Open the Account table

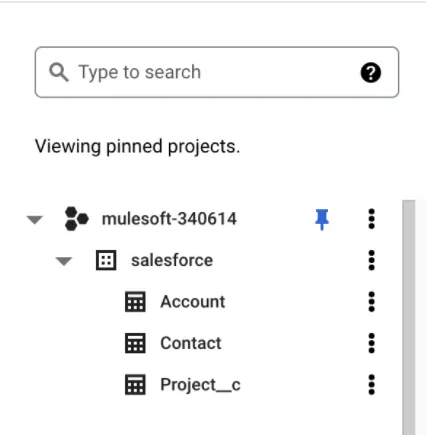point(193,302)
